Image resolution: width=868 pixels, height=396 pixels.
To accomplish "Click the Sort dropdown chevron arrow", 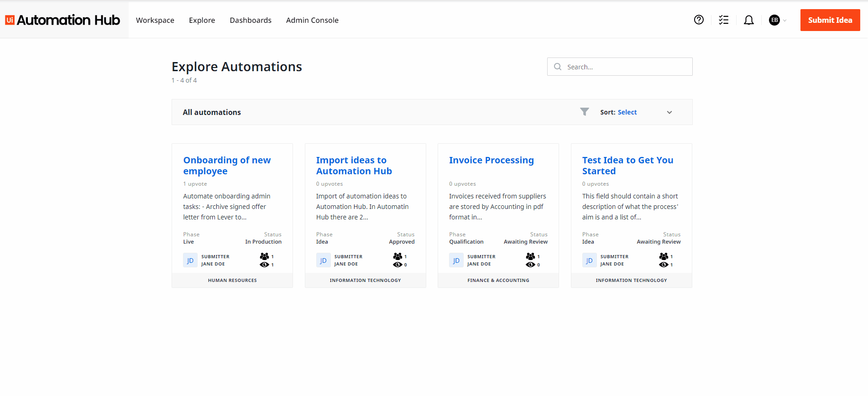I will tap(669, 112).
